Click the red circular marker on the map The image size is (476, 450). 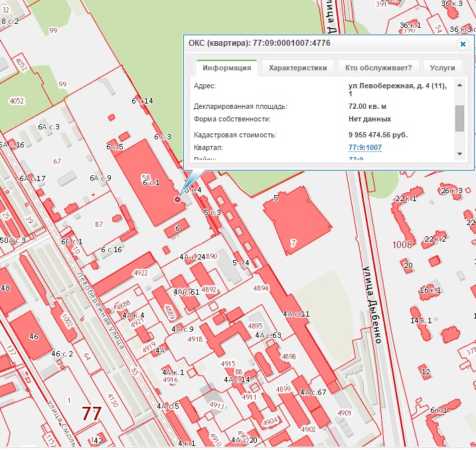click(x=177, y=199)
